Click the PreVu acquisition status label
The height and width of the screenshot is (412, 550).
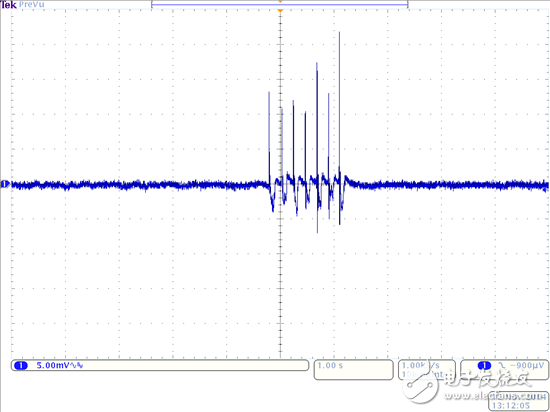(x=32, y=5)
